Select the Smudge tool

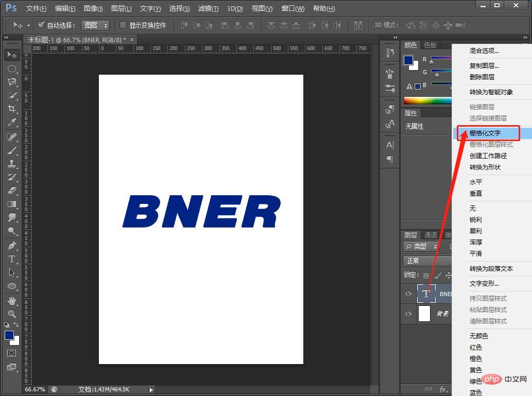coord(12,217)
